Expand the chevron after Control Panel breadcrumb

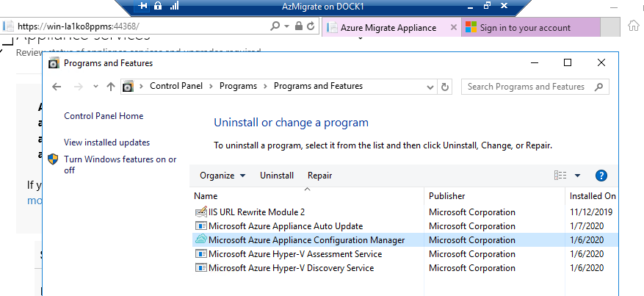point(211,87)
